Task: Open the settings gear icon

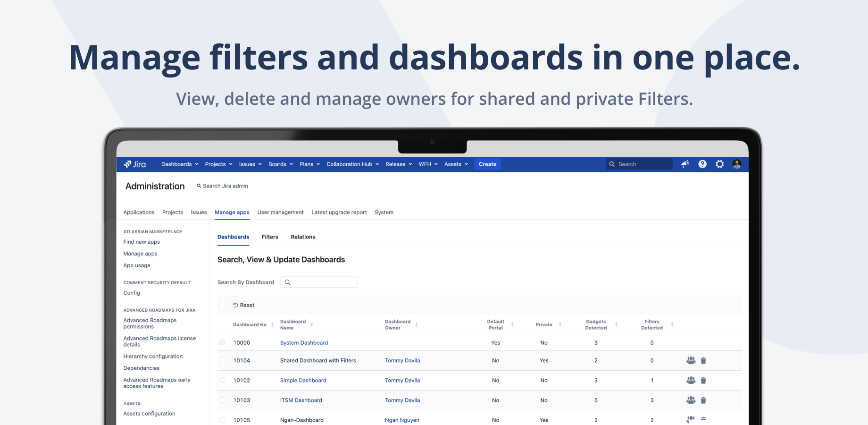Action: click(x=719, y=164)
